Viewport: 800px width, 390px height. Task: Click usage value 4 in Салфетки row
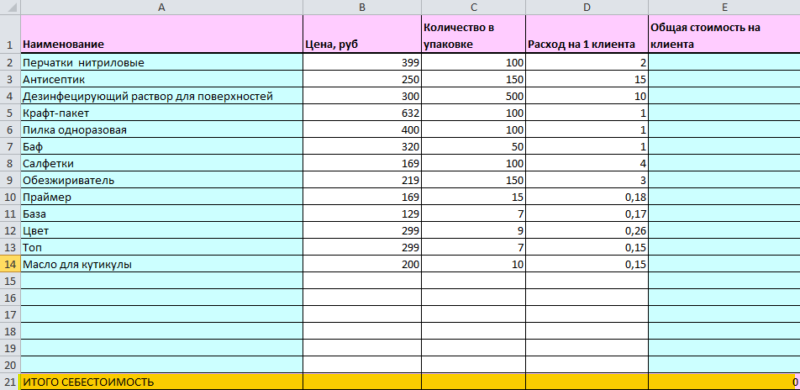[x=587, y=163]
